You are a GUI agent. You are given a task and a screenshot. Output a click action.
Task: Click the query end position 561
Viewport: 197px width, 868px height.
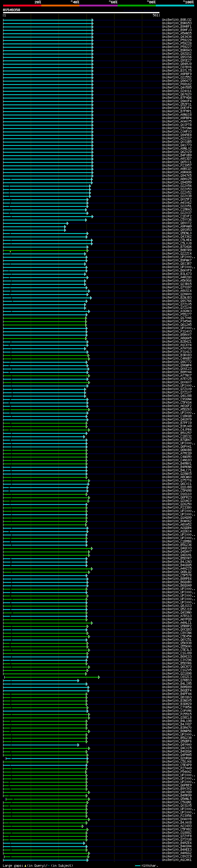[155, 15]
